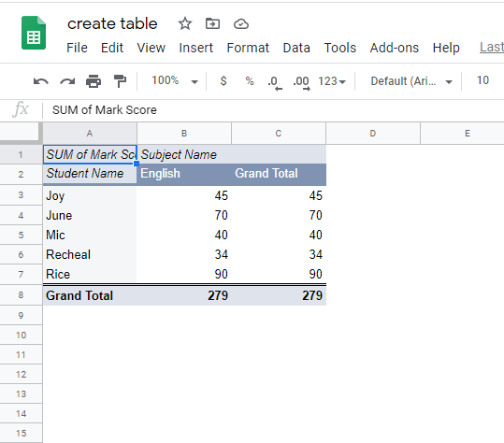The height and width of the screenshot is (443, 504).
Task: Increase decimal places
Action: point(301,82)
